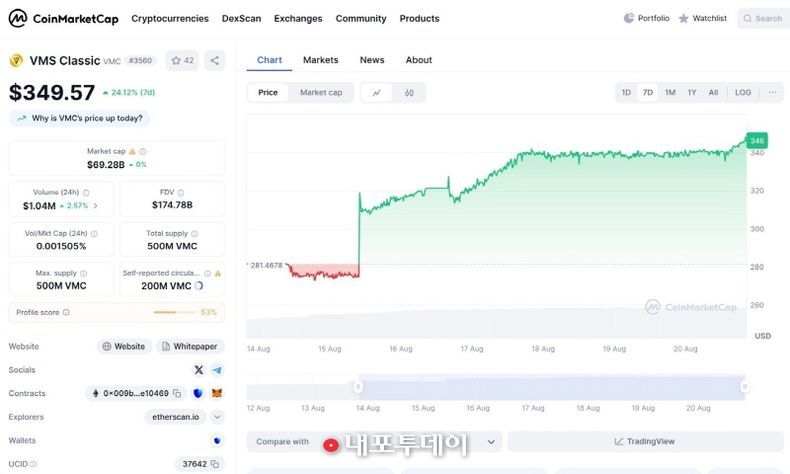Click the blue shield icon in Contracts
Image resolution: width=790 pixels, height=474 pixels.
pos(198,393)
